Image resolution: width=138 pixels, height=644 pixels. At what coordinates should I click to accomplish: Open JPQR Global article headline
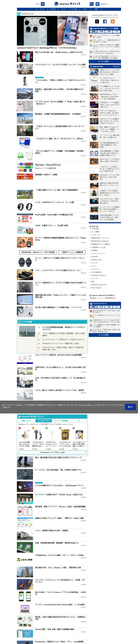tap(59, 52)
